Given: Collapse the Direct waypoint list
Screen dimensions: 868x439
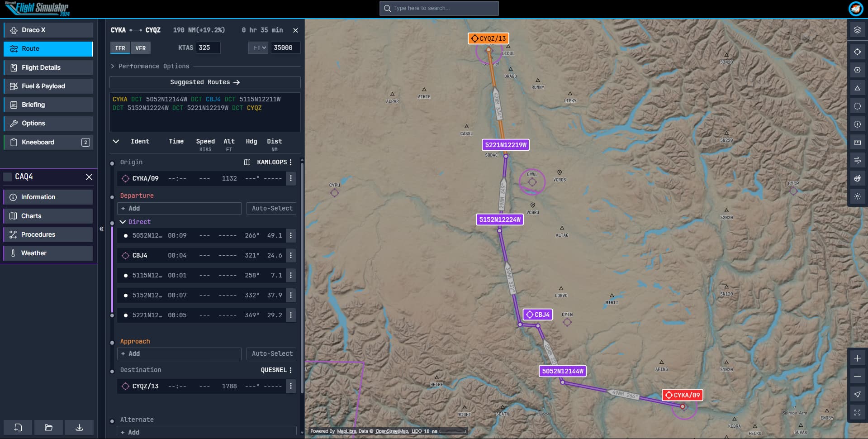Looking at the screenshot, I should (x=122, y=222).
